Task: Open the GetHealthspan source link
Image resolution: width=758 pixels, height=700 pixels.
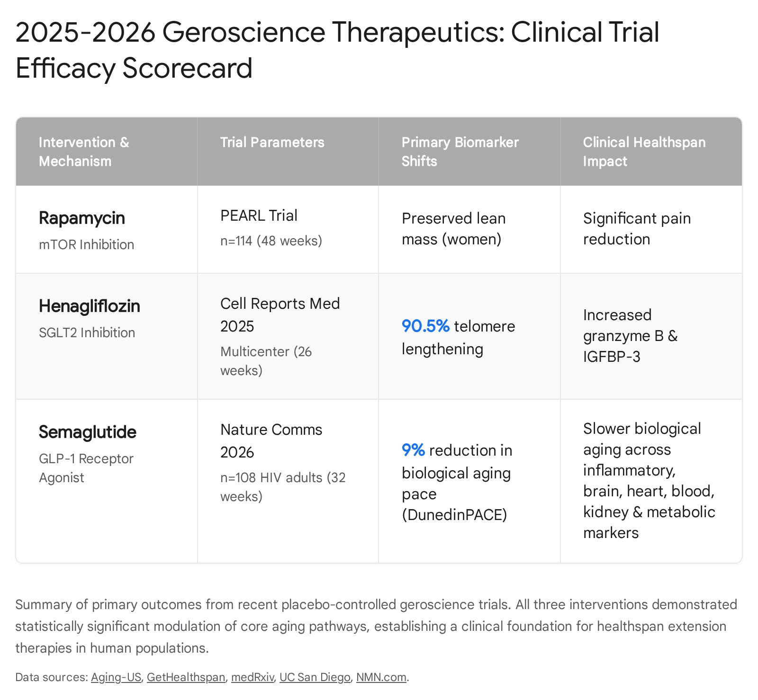Action: click(186, 677)
